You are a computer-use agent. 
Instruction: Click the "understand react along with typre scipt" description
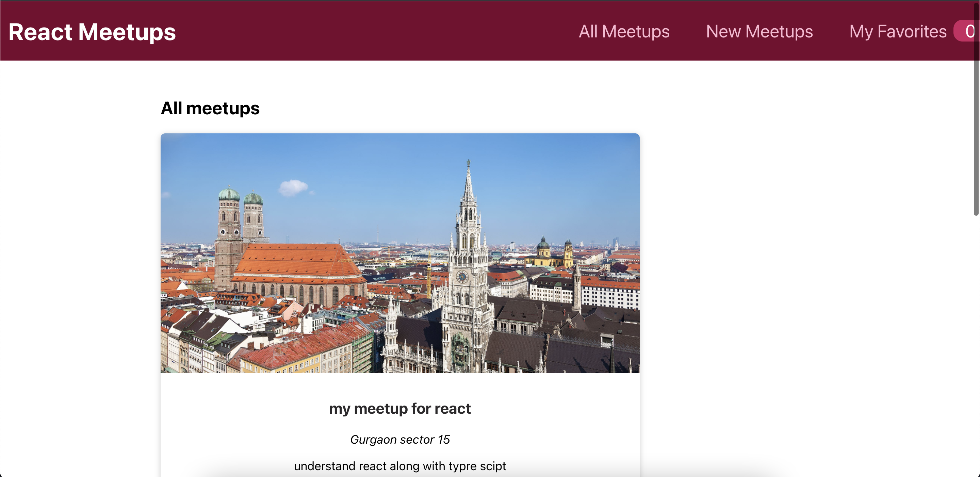(x=400, y=466)
